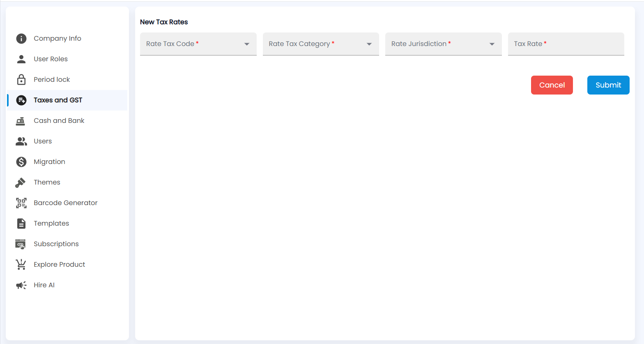Open the Barcode Generator page
Image resolution: width=644 pixels, height=344 pixels.
pos(67,203)
